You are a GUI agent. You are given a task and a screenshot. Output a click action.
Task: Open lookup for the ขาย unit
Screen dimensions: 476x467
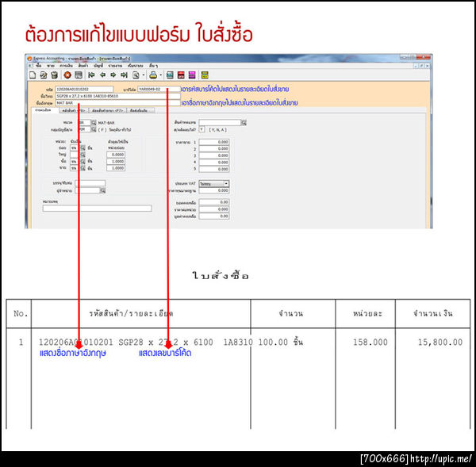click(x=83, y=168)
